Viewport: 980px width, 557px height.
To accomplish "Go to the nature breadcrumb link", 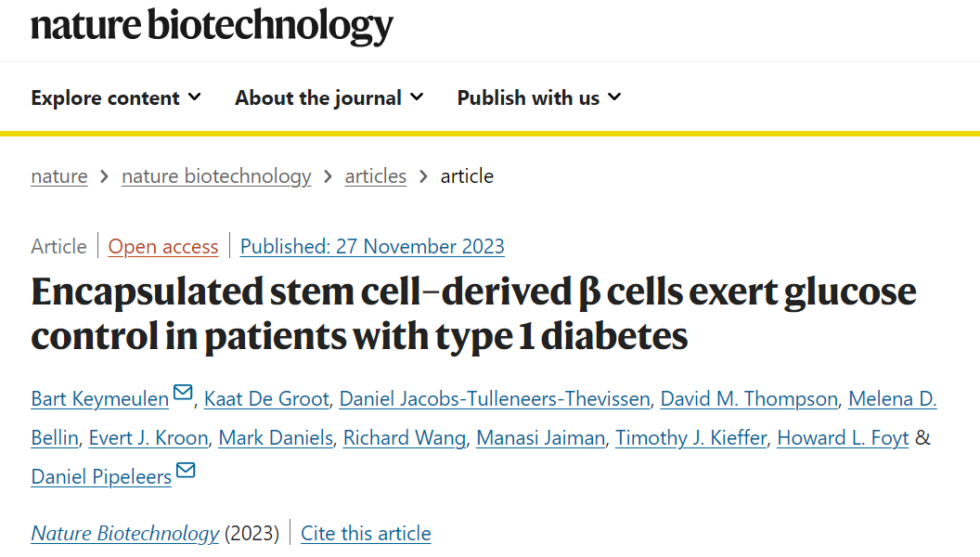I will pyautogui.click(x=59, y=176).
